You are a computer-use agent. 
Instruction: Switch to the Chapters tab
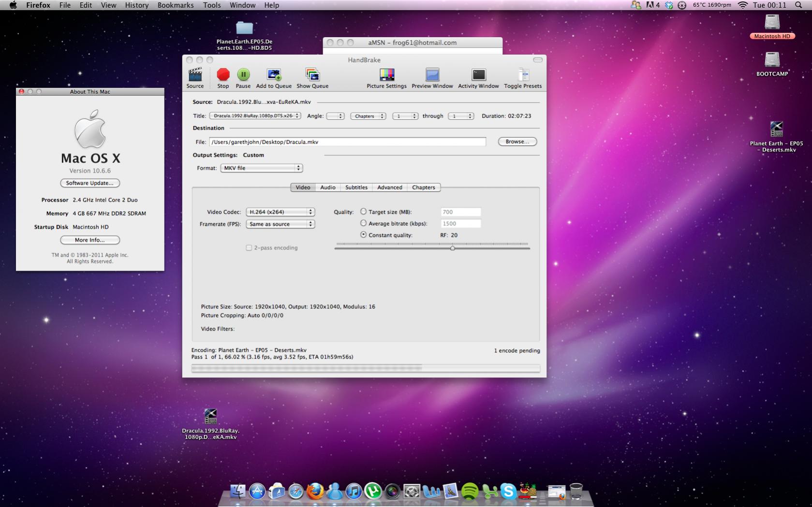(424, 188)
